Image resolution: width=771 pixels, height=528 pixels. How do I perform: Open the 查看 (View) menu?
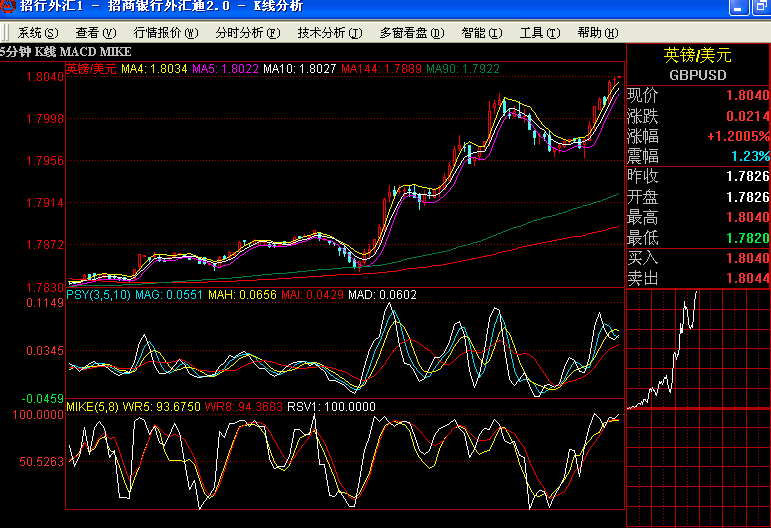point(95,33)
